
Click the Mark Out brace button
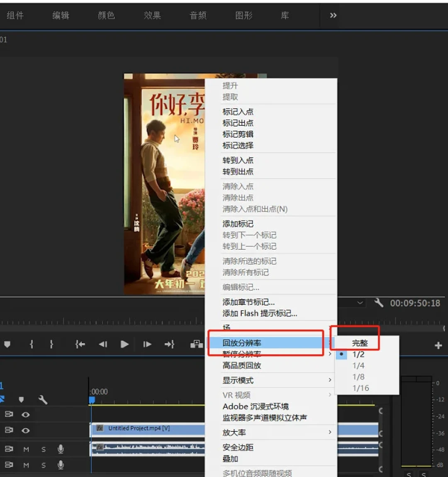(51, 344)
